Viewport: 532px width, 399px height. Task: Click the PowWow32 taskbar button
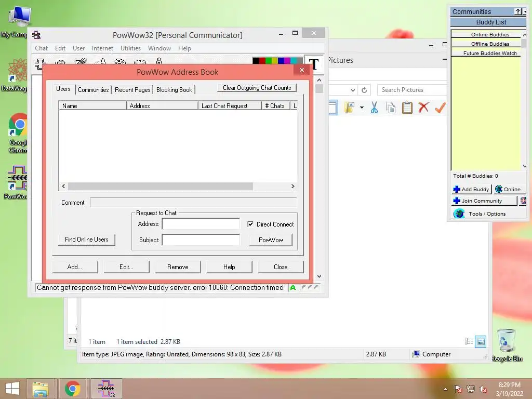106,389
